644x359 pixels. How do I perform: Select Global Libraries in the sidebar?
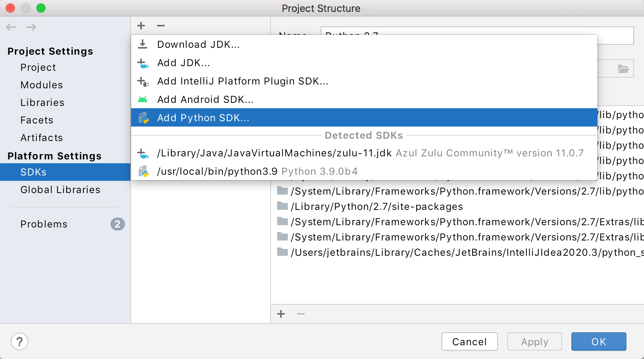click(60, 190)
